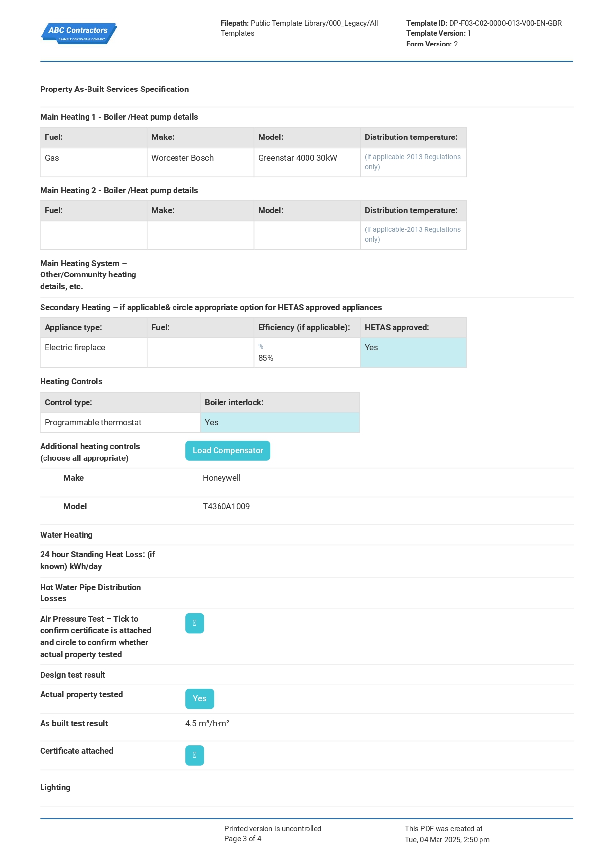The height and width of the screenshot is (868, 614).
Task: Click the Template ID text in header
Action: pyautogui.click(x=484, y=23)
